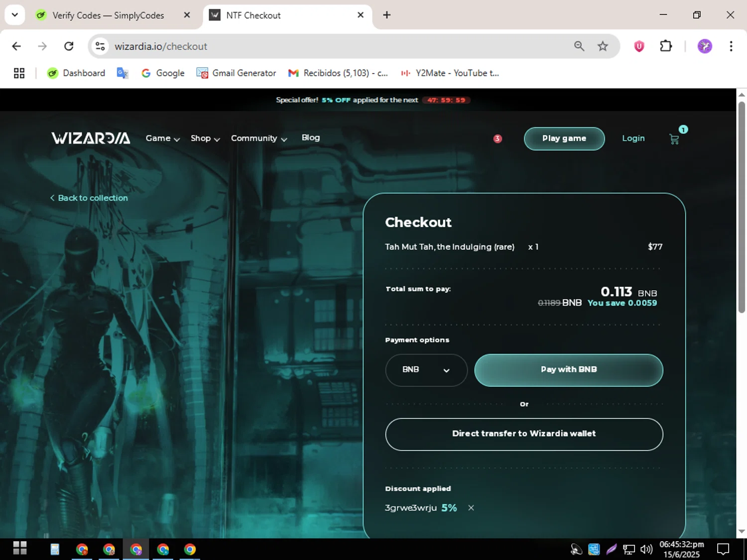Bookmark this page with the star icon

click(603, 46)
